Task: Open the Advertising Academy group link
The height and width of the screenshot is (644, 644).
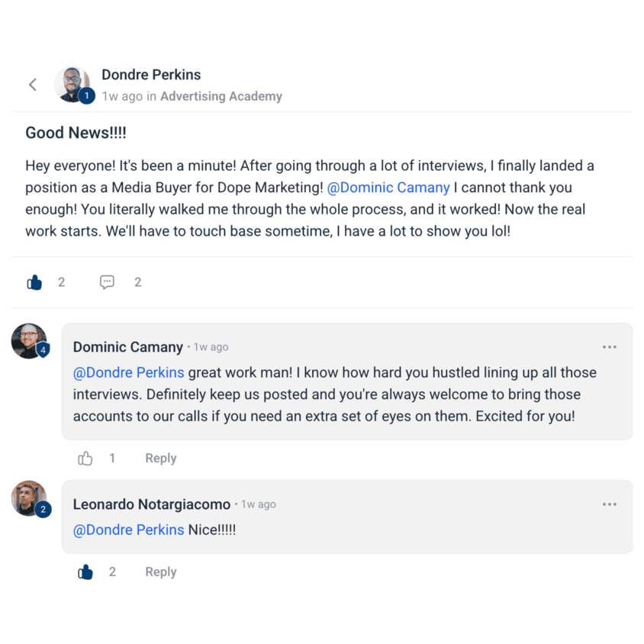Action: [221, 96]
